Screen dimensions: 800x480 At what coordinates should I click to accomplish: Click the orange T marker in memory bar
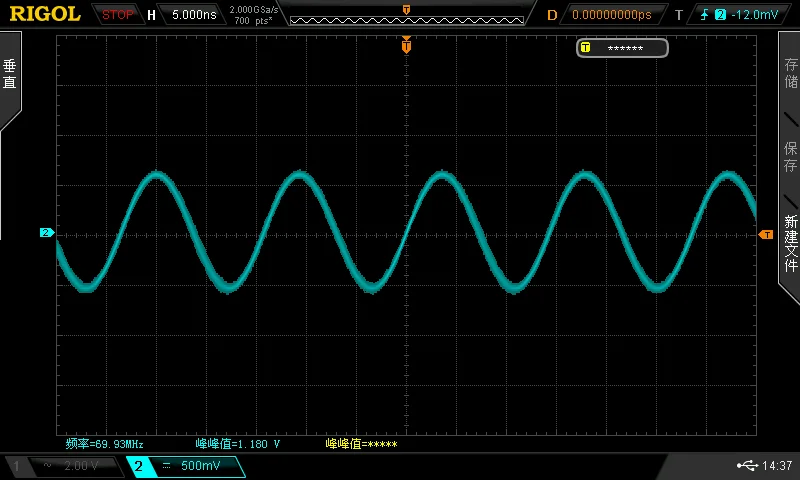click(406, 10)
